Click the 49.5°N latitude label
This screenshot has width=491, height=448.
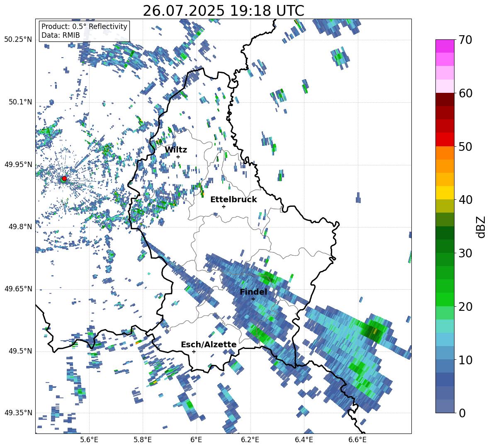click(x=20, y=351)
